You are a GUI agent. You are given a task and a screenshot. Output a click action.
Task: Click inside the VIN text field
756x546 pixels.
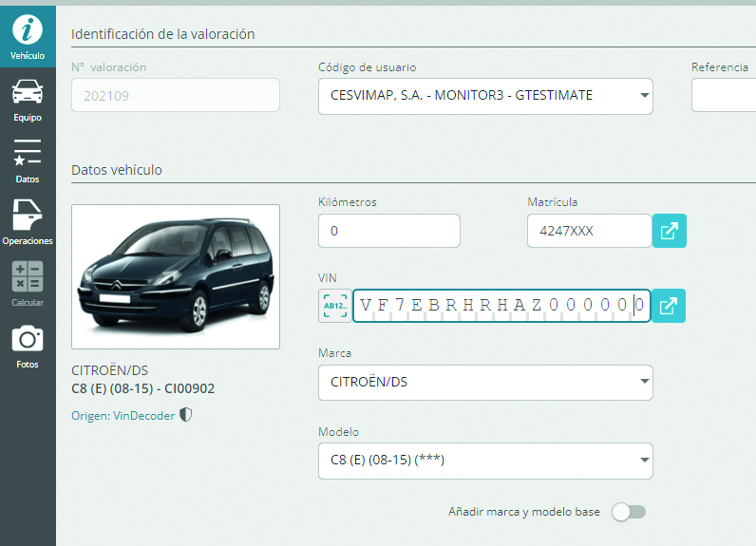pos(501,306)
